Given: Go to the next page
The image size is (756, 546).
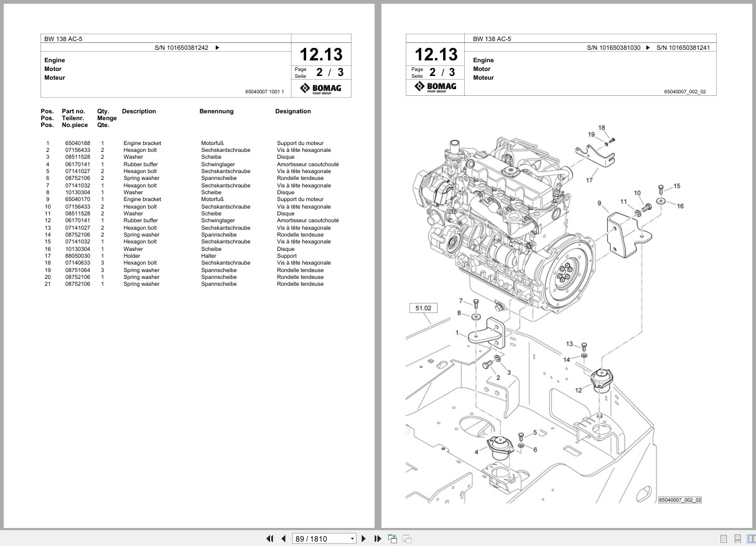Looking at the screenshot, I should [364, 539].
